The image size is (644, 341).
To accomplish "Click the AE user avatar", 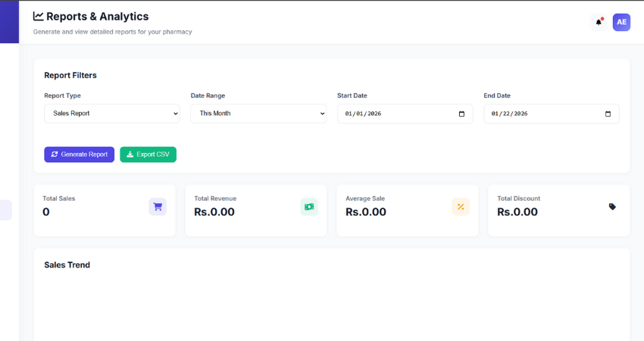I will (621, 22).
